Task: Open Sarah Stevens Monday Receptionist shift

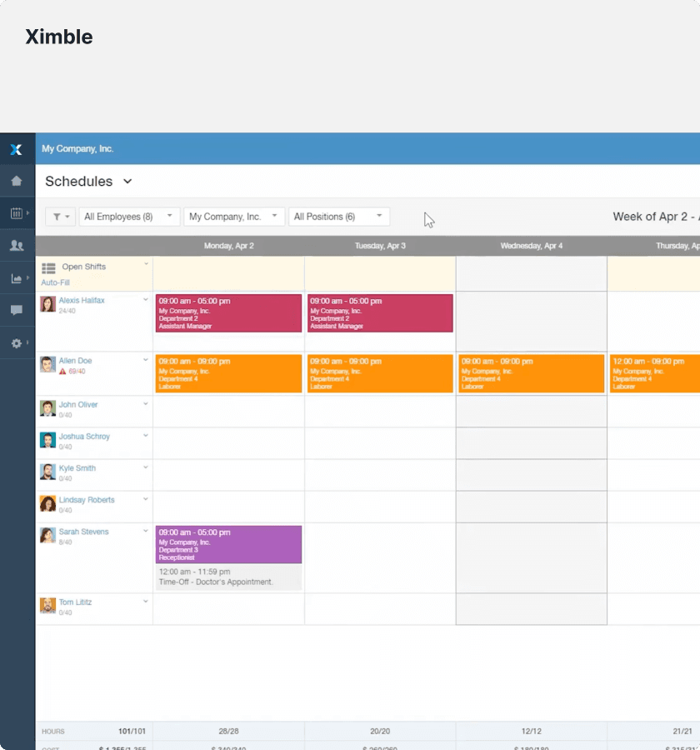Action: pyautogui.click(x=228, y=545)
